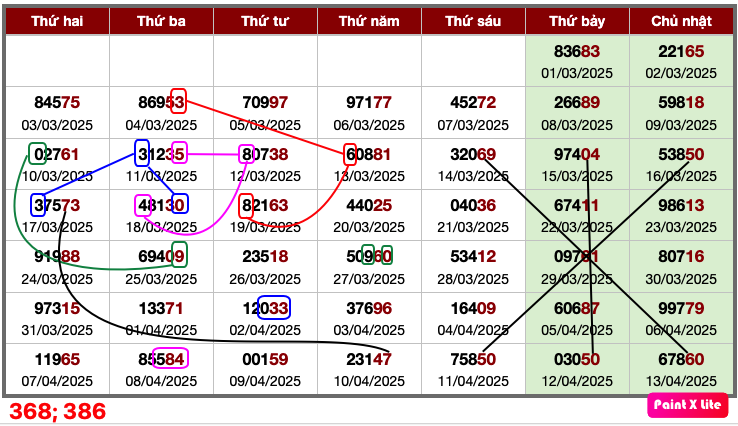Screen dimensions: 738x426
Task: Select the cell dated 30/03/2025
Action: click(x=681, y=265)
